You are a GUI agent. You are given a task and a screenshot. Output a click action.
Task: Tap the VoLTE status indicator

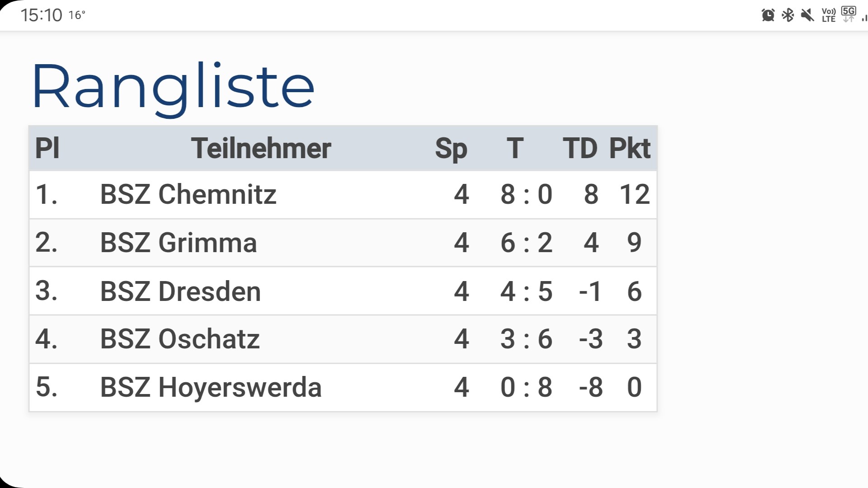(829, 15)
